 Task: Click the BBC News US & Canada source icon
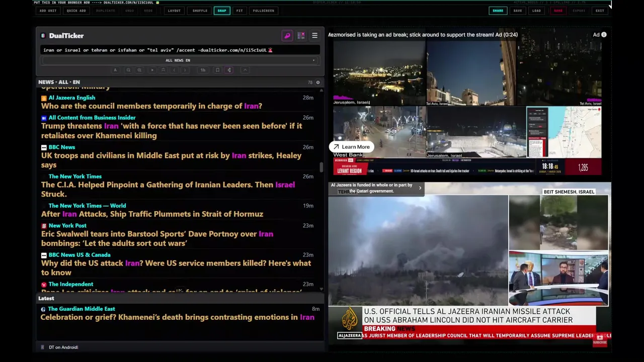point(44,255)
